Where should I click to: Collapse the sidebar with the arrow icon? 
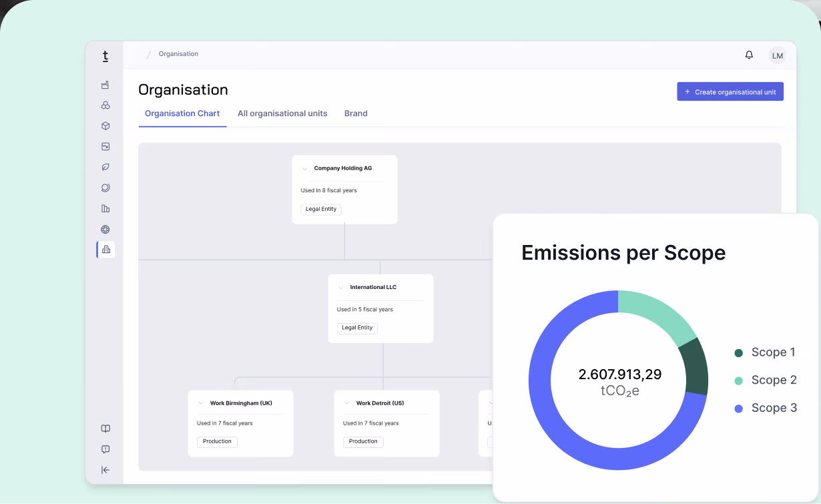pyautogui.click(x=105, y=470)
